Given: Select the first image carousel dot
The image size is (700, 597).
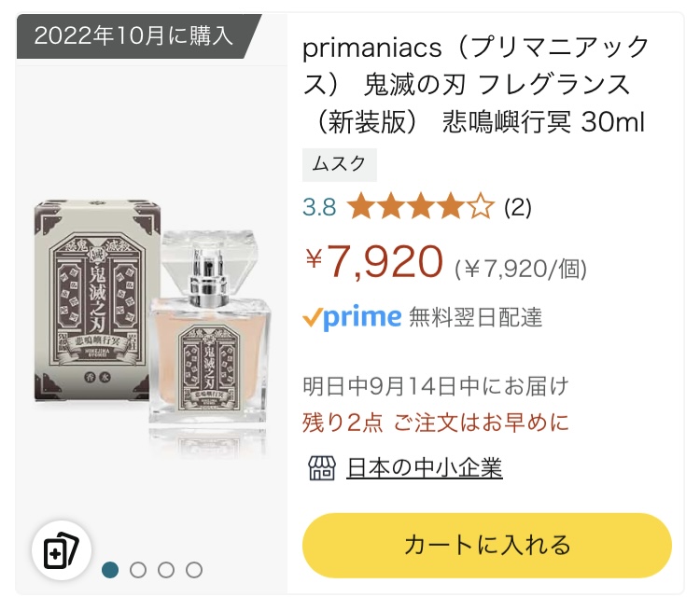Looking at the screenshot, I should (x=110, y=569).
